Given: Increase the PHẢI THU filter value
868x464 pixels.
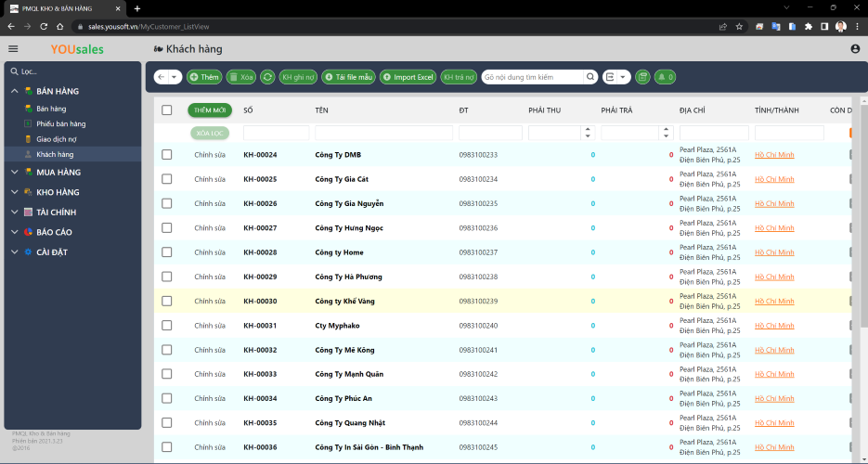Looking at the screenshot, I should point(588,129).
